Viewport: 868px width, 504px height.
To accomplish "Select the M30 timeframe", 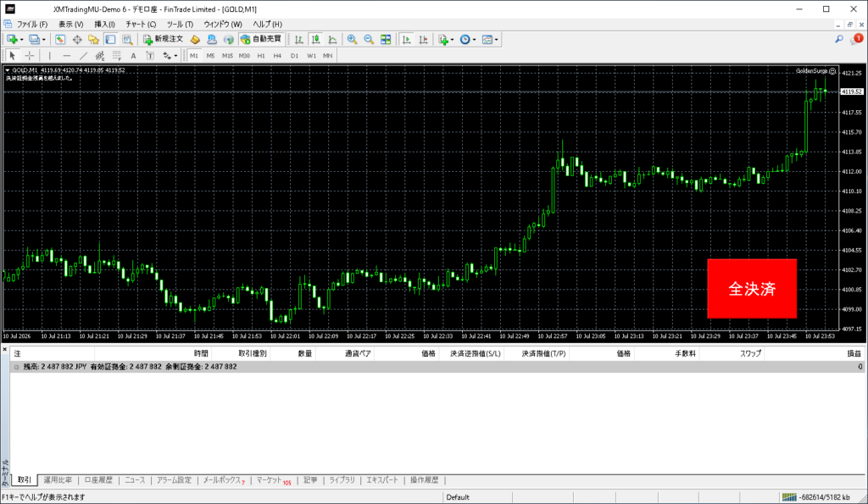I will coord(244,55).
